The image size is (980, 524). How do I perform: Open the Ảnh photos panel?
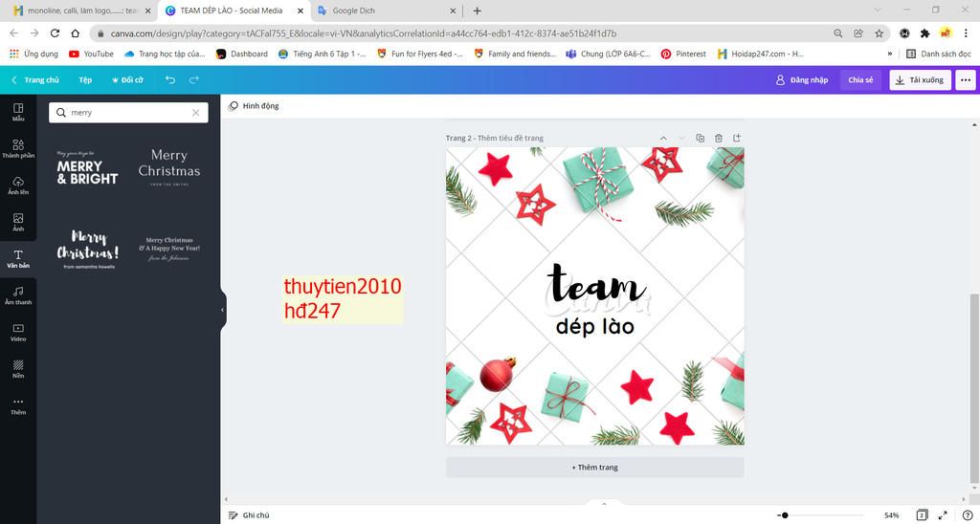tap(18, 223)
